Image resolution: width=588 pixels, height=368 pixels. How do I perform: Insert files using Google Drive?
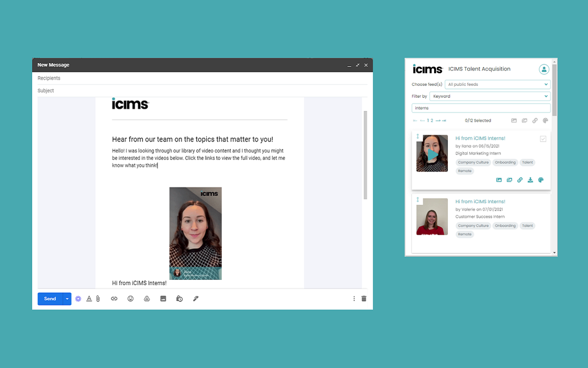click(147, 299)
